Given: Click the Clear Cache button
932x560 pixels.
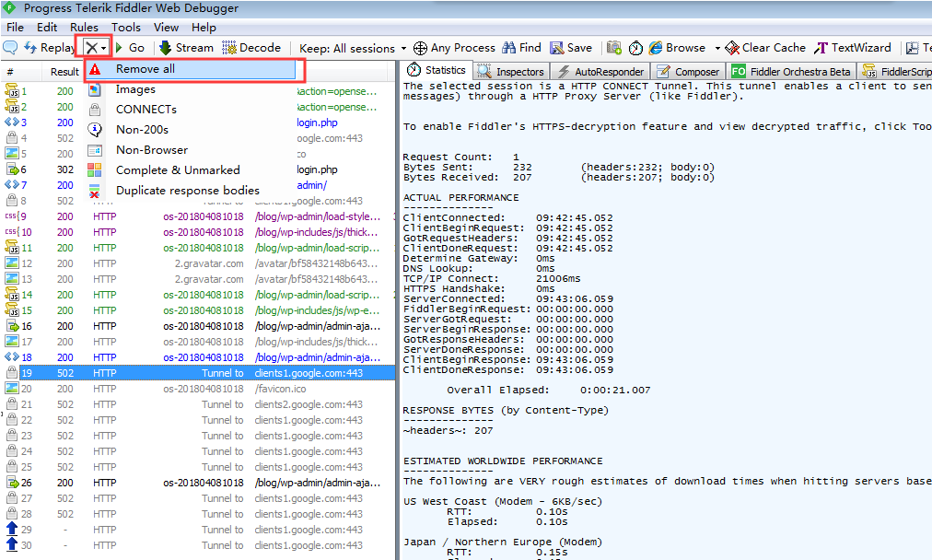Looking at the screenshot, I should coord(765,48).
